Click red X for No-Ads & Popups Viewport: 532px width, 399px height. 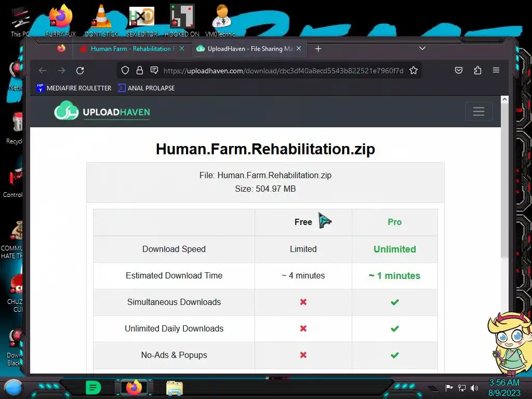point(303,355)
